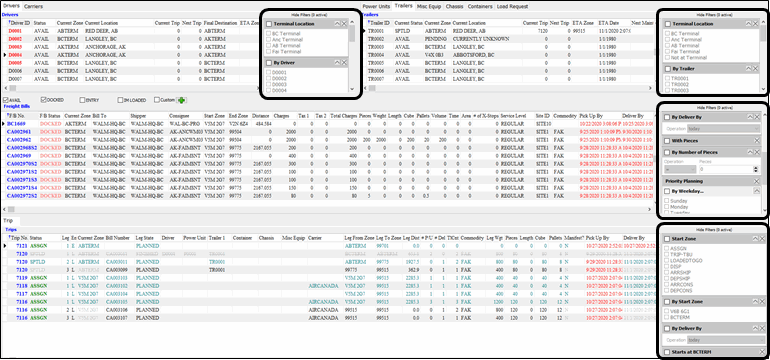Image resolution: width=770 pixels, height=360 pixels.
Task: Open the Operation dropdown under Number of Pieces
Action: 679,169
